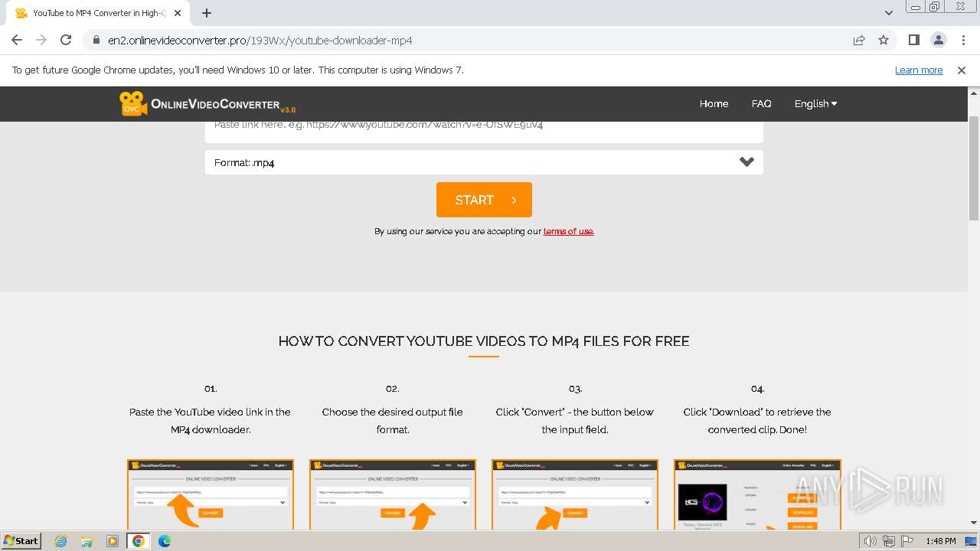The width and height of the screenshot is (980, 551).
Task: Open the FAQ menu item
Action: (x=761, y=103)
